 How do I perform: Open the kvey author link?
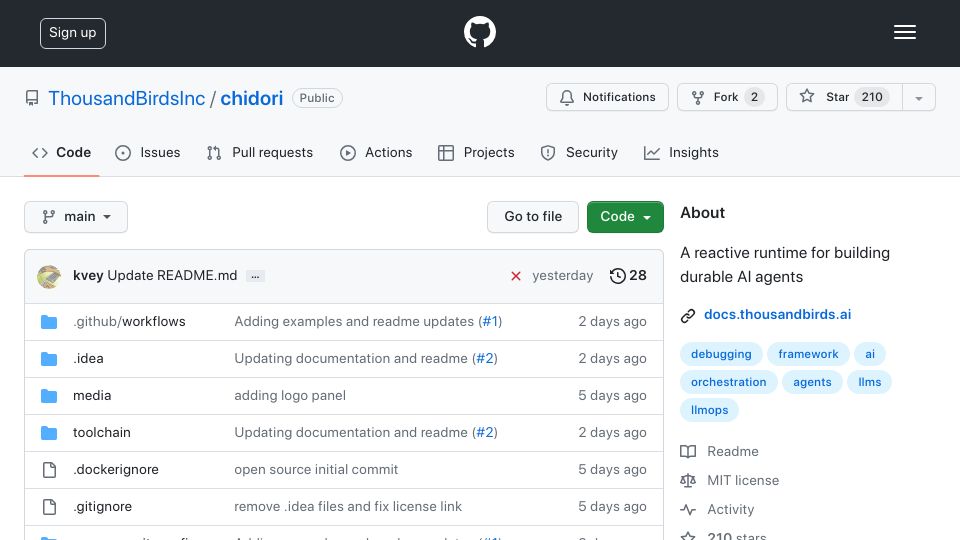(88, 276)
